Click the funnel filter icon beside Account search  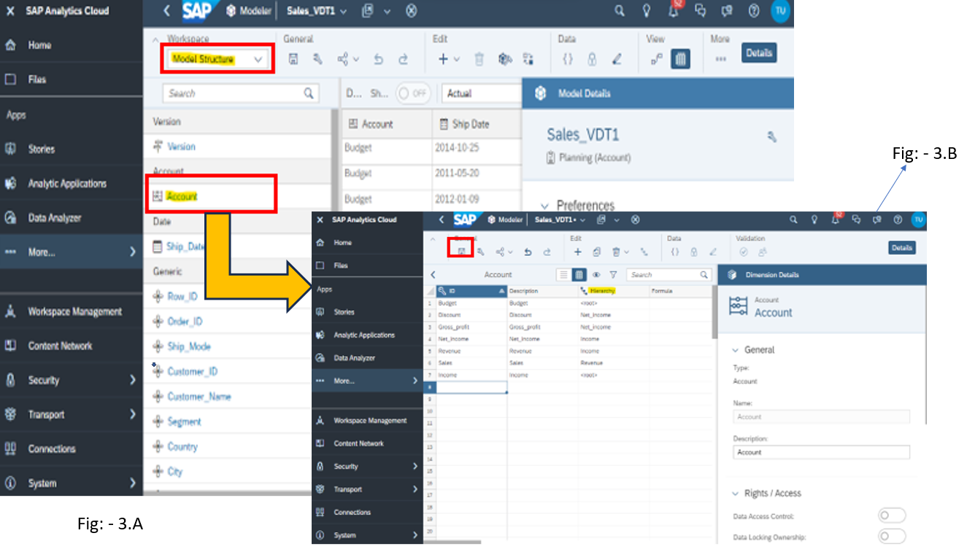coord(613,275)
